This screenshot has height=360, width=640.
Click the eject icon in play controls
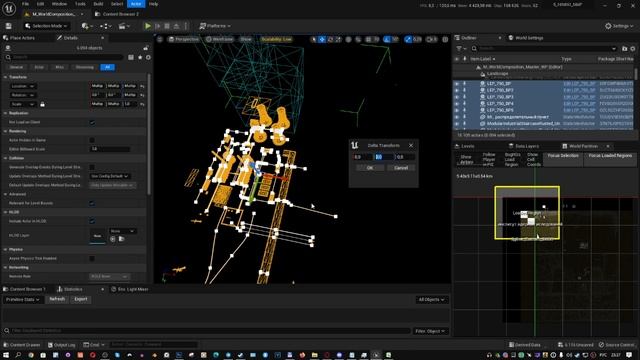tap(176, 26)
